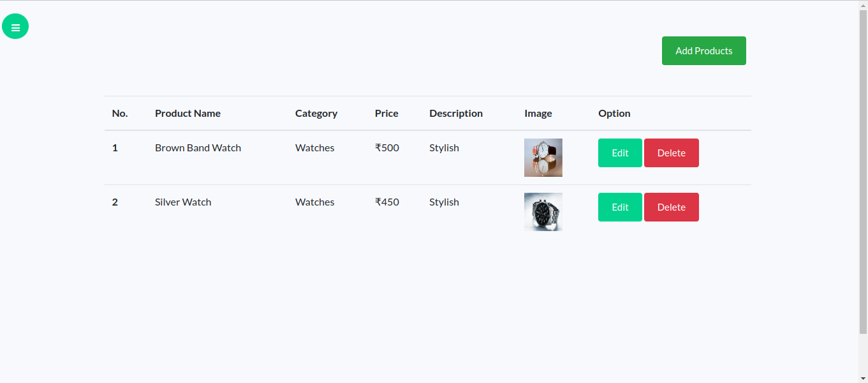Edit the Silver Watch product
The width and height of the screenshot is (868, 383).
tap(619, 207)
